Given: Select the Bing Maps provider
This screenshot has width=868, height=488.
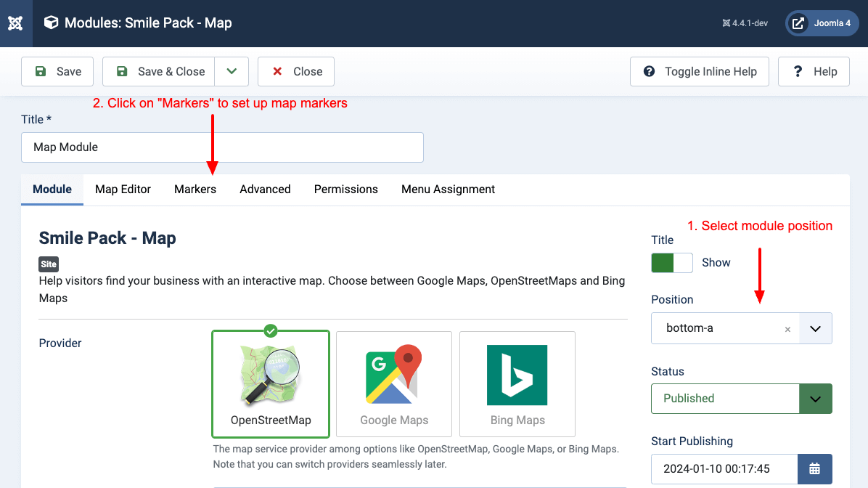Looking at the screenshot, I should click(517, 384).
